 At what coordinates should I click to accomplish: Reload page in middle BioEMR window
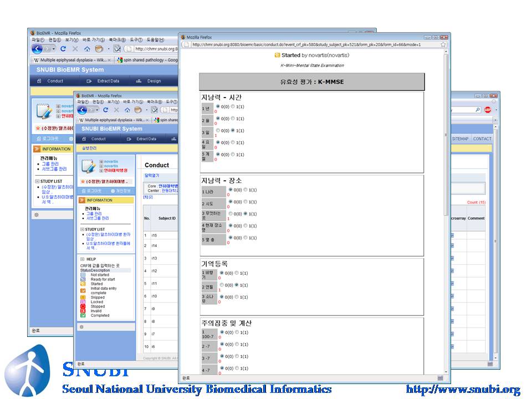click(105, 110)
